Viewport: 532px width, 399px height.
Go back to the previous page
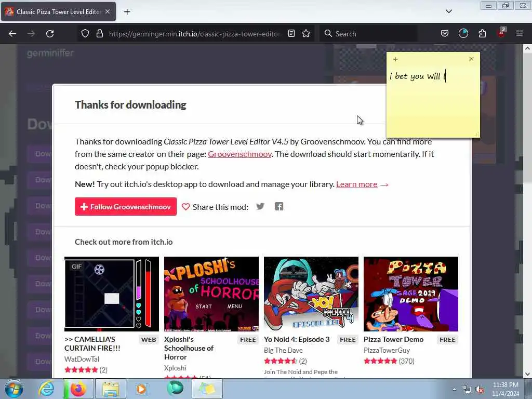[12, 34]
